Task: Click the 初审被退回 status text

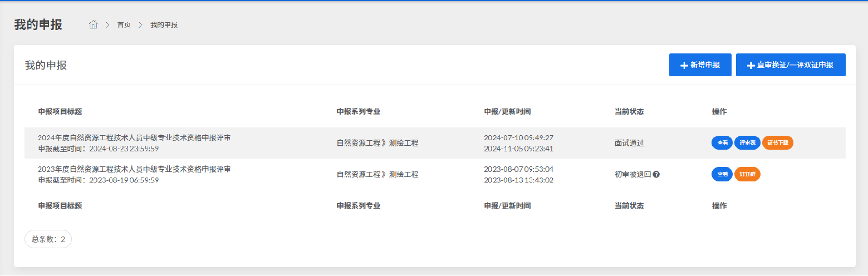Action: pyautogui.click(x=633, y=174)
